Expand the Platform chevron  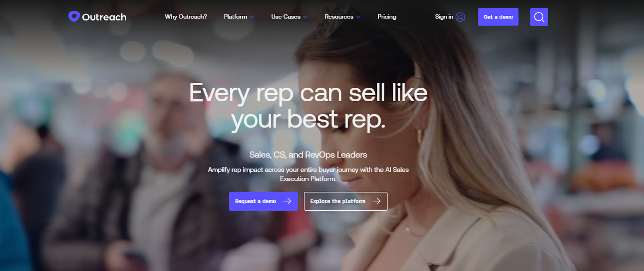click(252, 17)
